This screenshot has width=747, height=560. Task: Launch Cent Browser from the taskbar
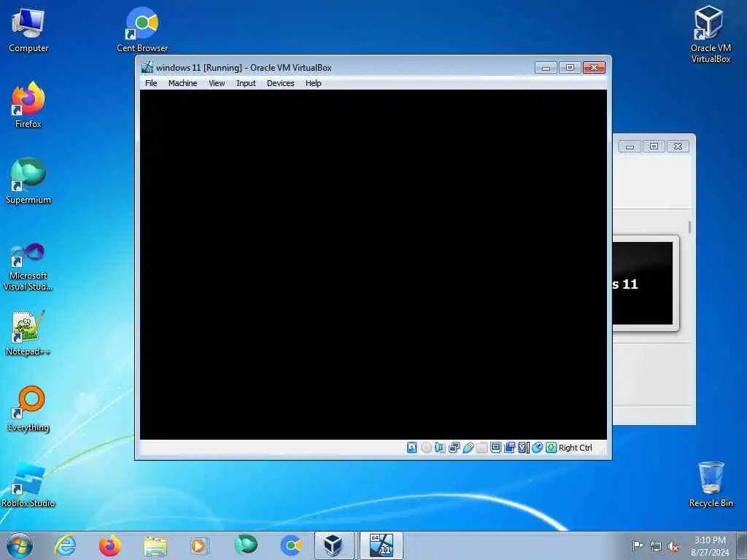tap(291, 545)
